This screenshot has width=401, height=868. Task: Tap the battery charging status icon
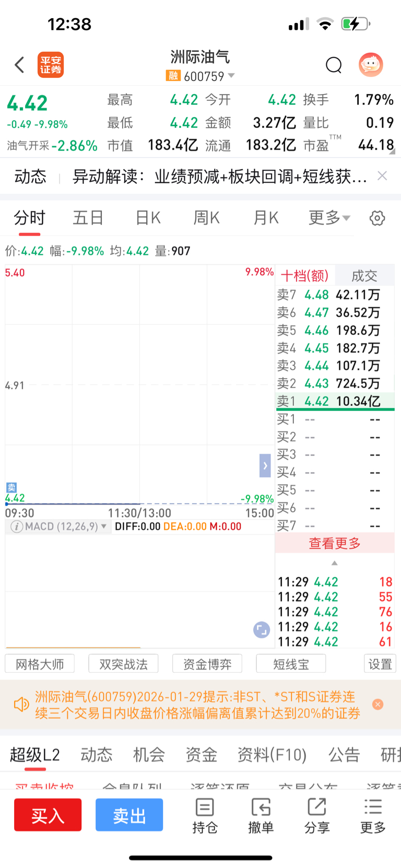click(x=356, y=24)
